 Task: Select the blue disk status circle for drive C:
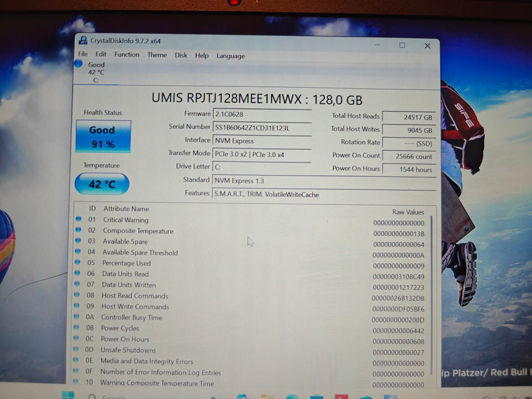(x=78, y=63)
